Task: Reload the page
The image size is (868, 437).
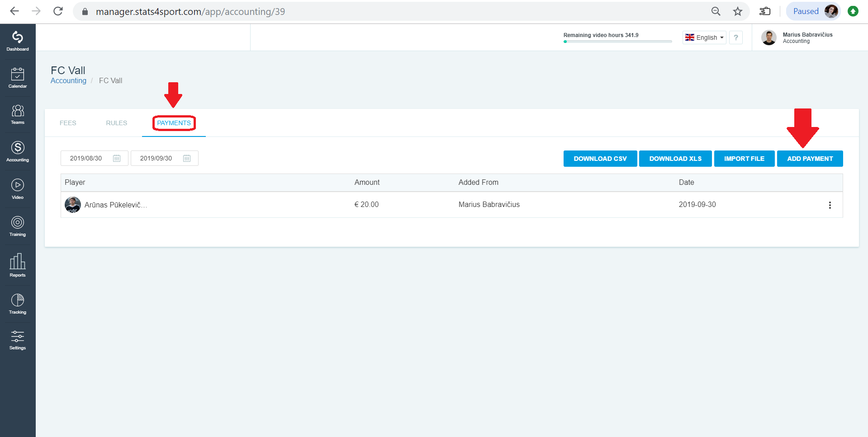Action: 58,11
